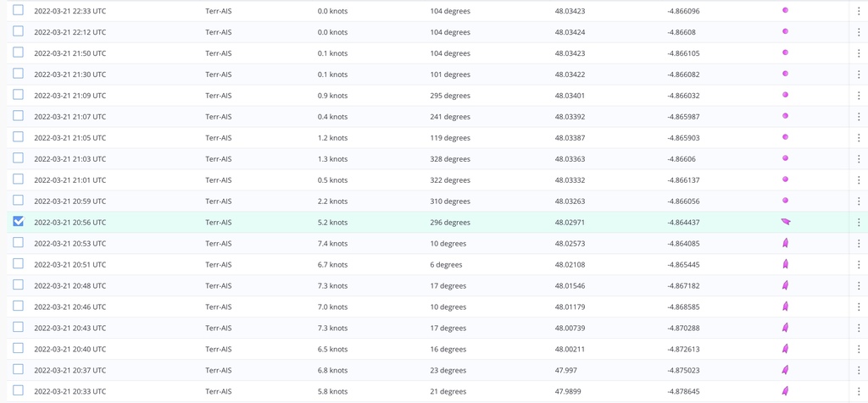Open the three-dot menu for 21:09 UTC
The height and width of the screenshot is (403, 868).
pos(859,96)
